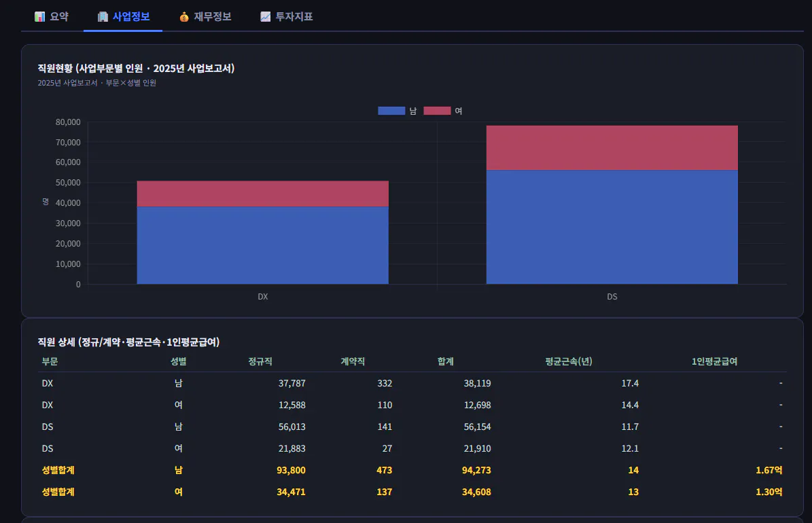Hide the 남 series via legend label
This screenshot has height=523, width=812.
pos(412,111)
